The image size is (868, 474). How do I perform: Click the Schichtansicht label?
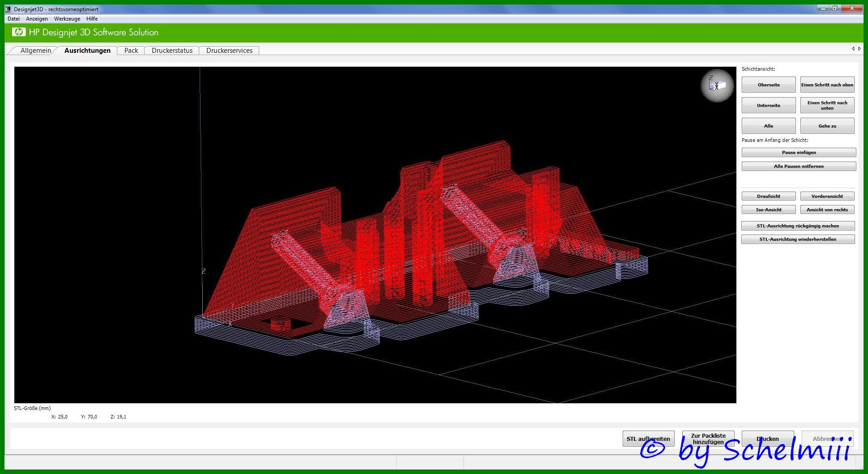pos(758,69)
